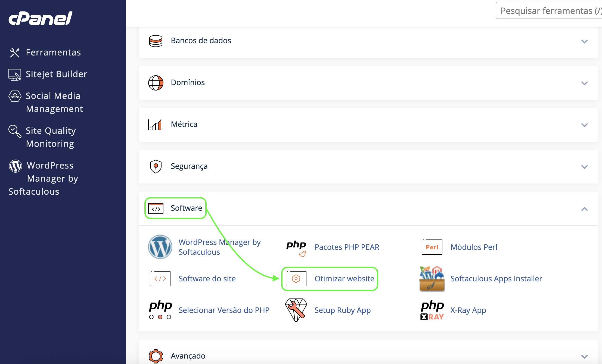Open the Pacotes PHP PEAR link
The image size is (602, 364).
coord(347,247)
